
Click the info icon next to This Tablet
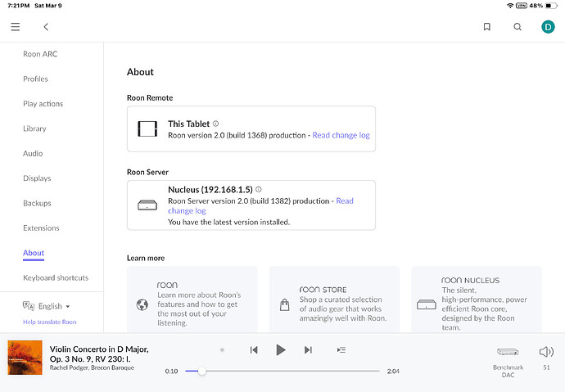coord(215,124)
